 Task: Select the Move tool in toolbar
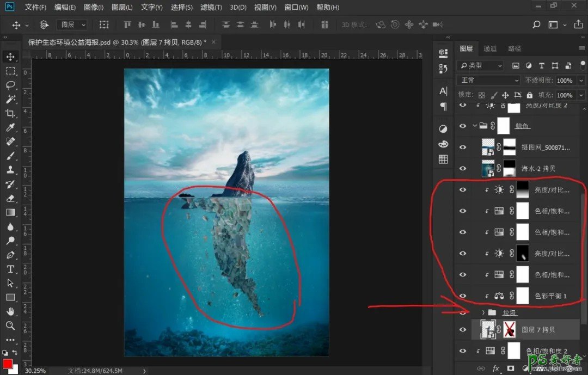coord(10,57)
